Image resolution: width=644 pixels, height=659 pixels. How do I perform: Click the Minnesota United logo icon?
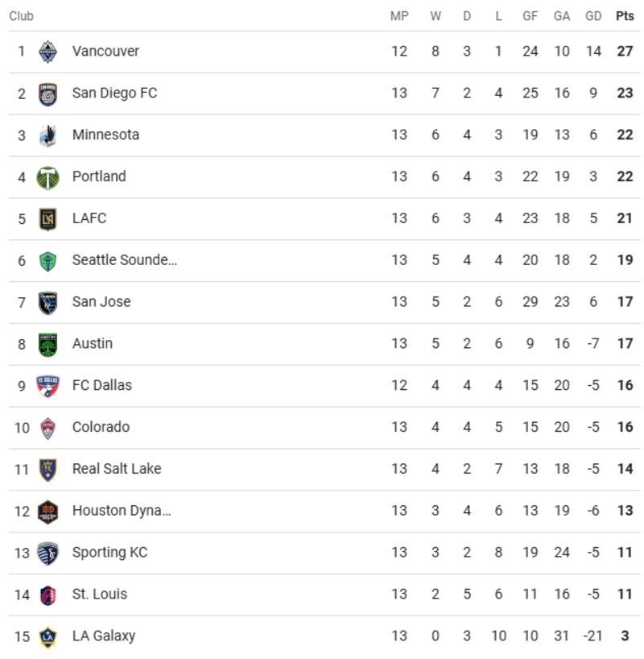point(48,135)
